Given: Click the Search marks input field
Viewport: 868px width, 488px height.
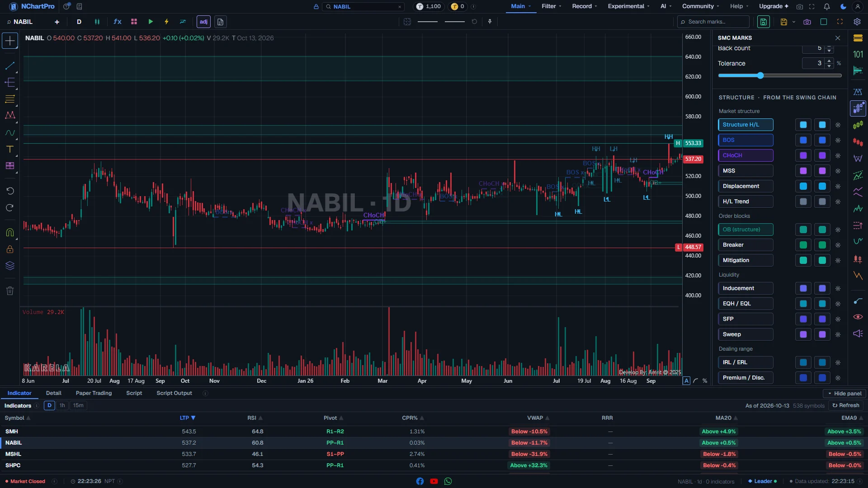Looking at the screenshot, I should pos(713,22).
